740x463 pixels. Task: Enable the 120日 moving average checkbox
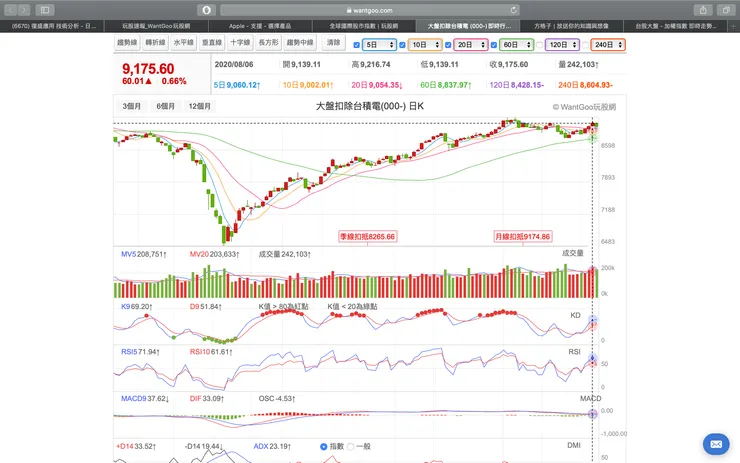coord(539,45)
